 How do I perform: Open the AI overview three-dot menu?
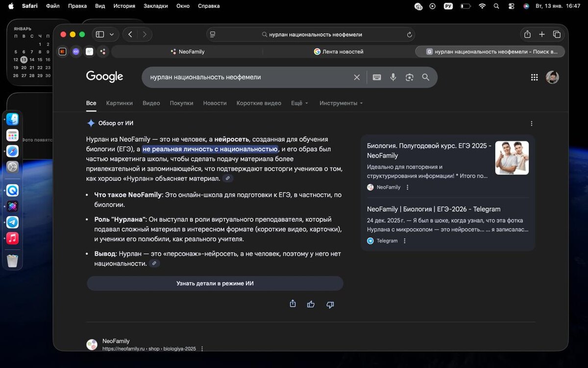tap(532, 124)
